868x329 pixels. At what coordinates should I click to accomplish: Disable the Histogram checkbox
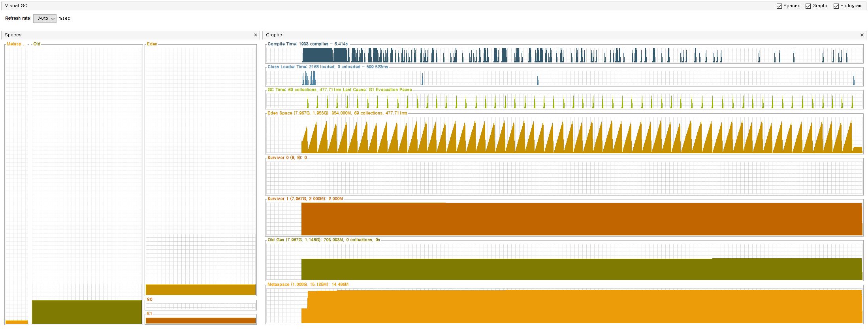836,6
